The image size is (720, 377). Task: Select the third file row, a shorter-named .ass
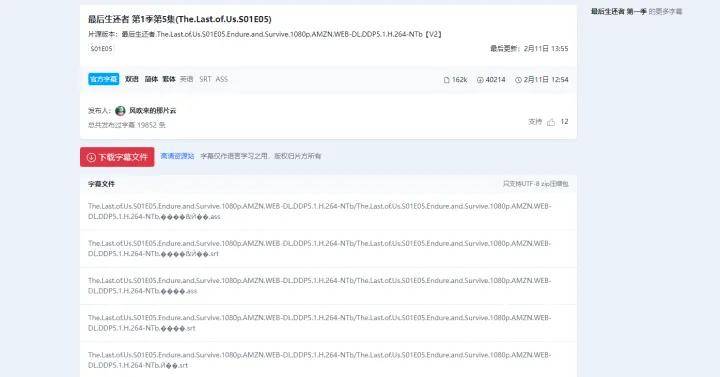[328, 286]
